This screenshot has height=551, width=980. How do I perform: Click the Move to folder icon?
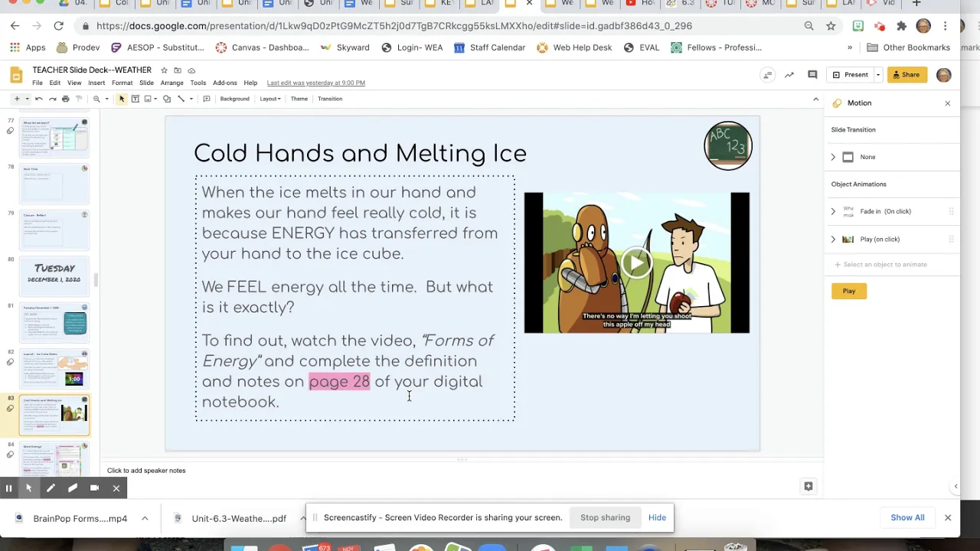point(178,70)
